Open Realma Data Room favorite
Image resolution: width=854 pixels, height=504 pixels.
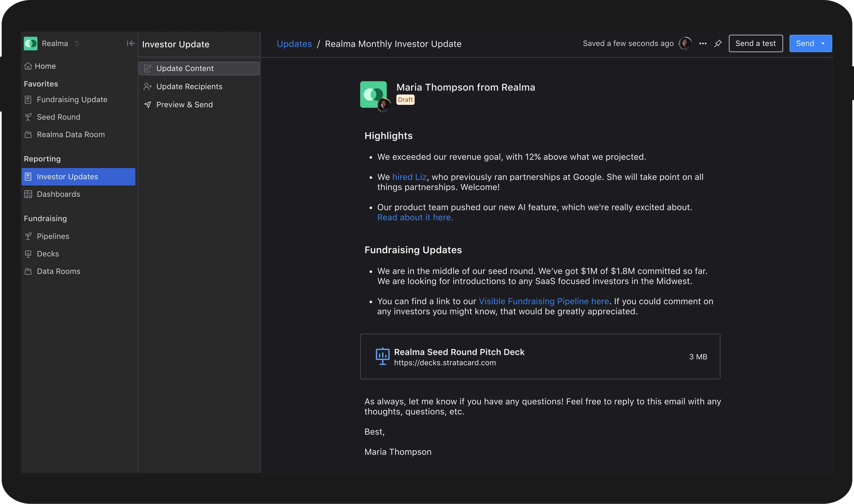click(x=70, y=134)
